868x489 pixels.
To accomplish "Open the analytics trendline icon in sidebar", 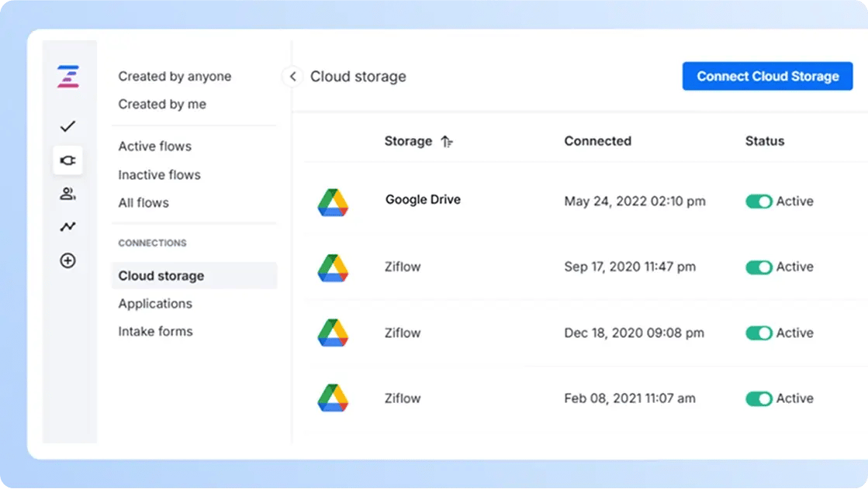I will pos(68,227).
